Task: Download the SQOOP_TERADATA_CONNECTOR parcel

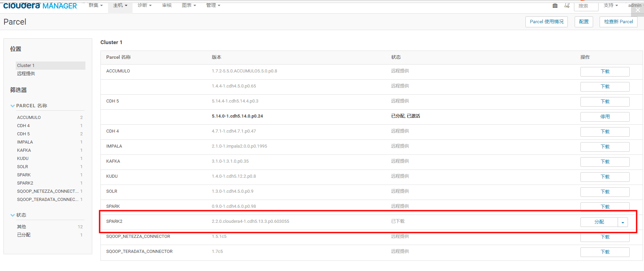Action: (x=605, y=252)
